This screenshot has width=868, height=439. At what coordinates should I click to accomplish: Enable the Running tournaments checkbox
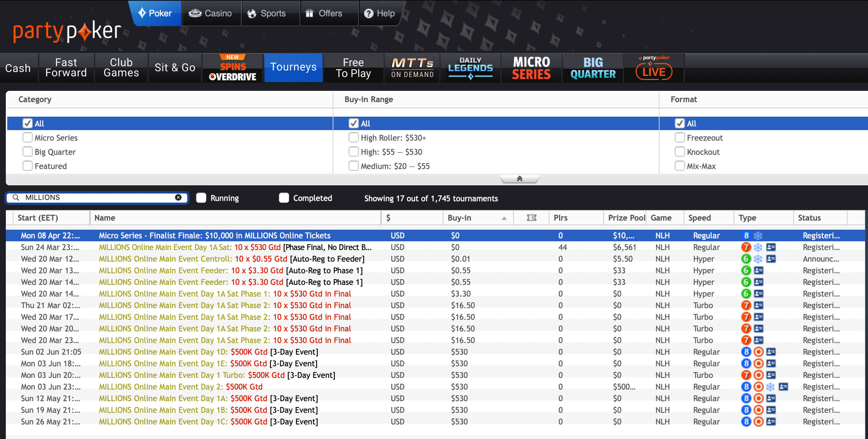pyautogui.click(x=201, y=198)
